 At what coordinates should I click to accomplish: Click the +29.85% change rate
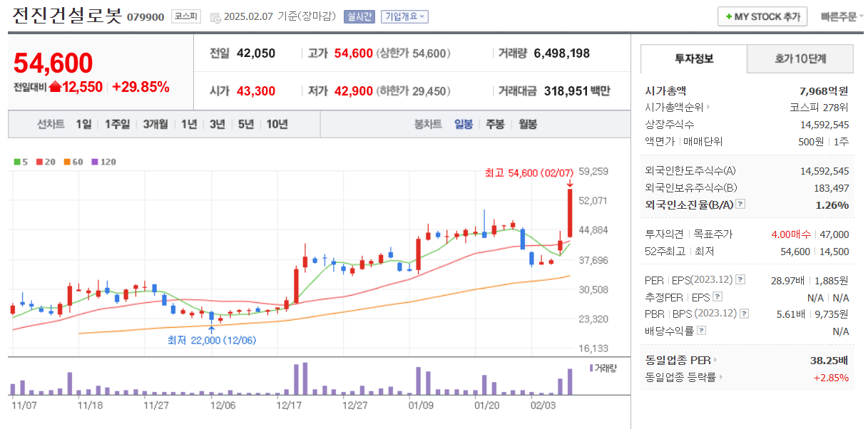(141, 87)
